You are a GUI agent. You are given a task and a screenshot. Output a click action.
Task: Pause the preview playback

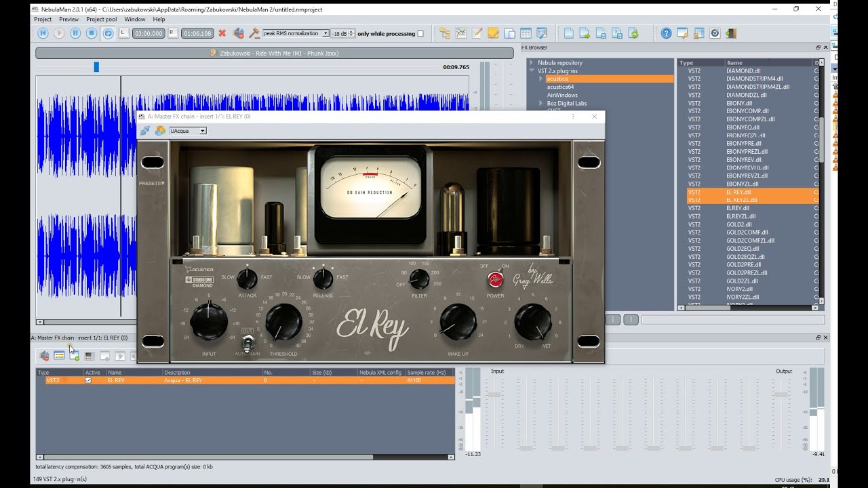point(75,33)
